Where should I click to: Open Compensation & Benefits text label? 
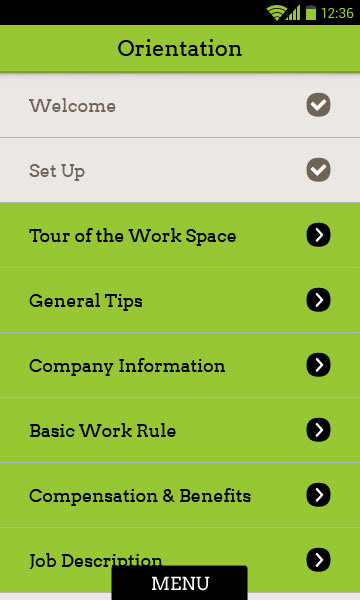[140, 496]
